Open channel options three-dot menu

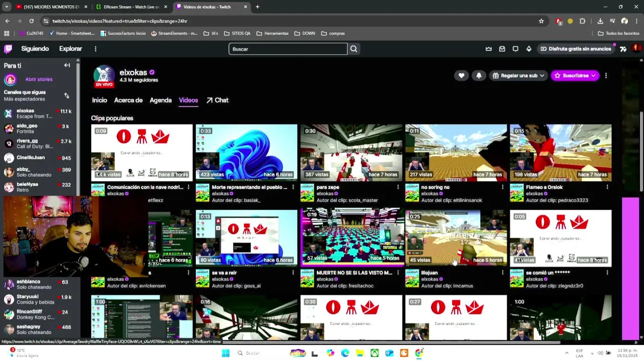606,75
